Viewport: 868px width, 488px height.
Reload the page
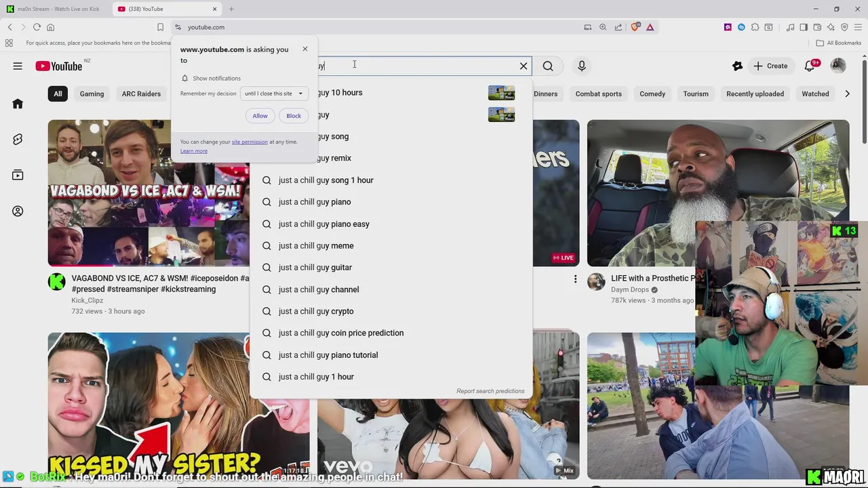tap(37, 27)
